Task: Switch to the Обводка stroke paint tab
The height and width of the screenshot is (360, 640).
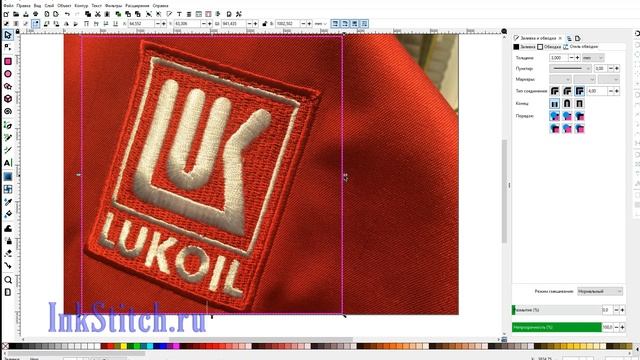Action: click(x=549, y=47)
